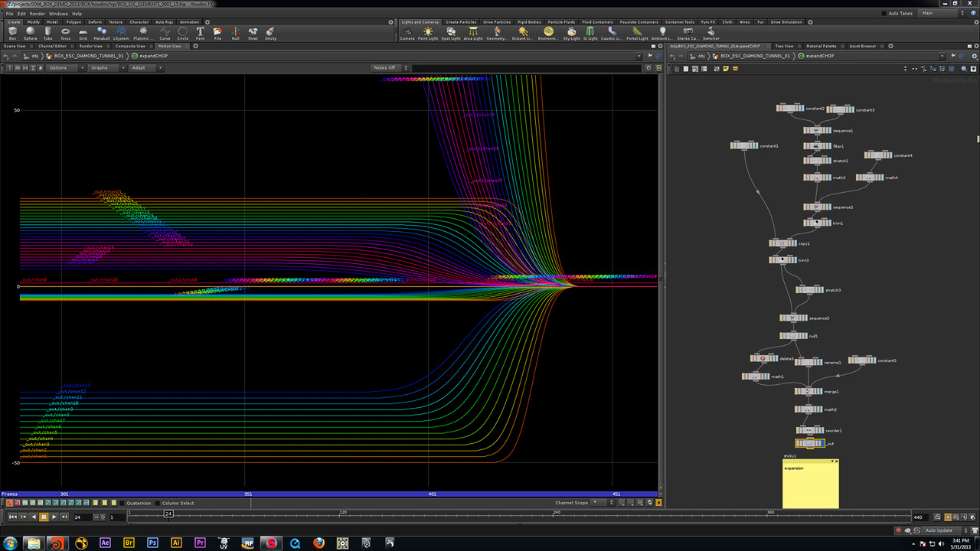The width and height of the screenshot is (980, 551).
Task: Click the Torus tool icon
Action: coord(66,32)
